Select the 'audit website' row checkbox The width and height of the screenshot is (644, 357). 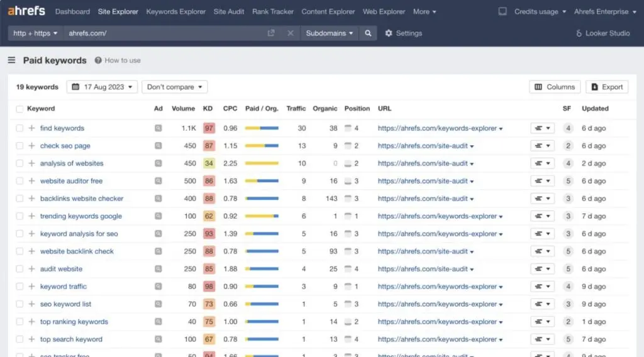pos(19,269)
